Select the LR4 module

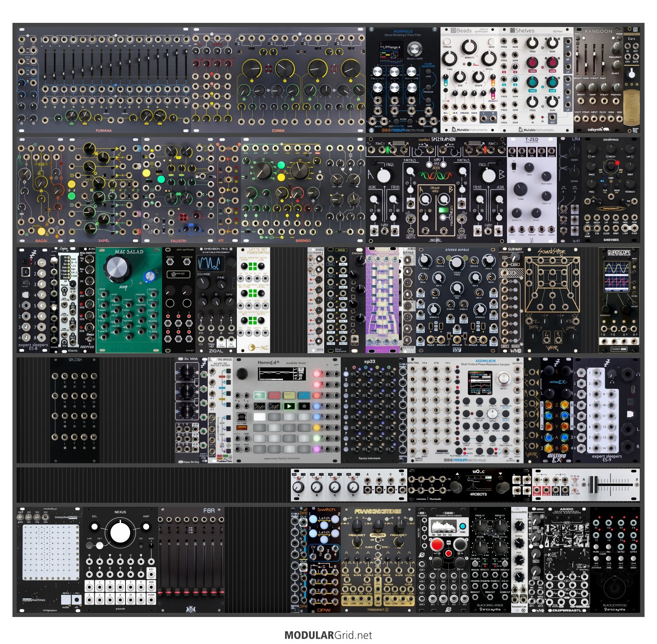pos(569,190)
